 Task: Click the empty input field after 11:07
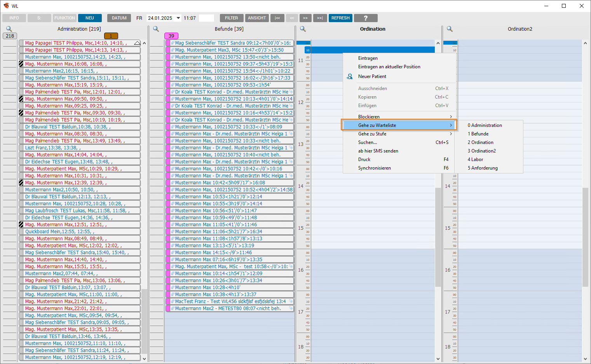(x=206, y=18)
